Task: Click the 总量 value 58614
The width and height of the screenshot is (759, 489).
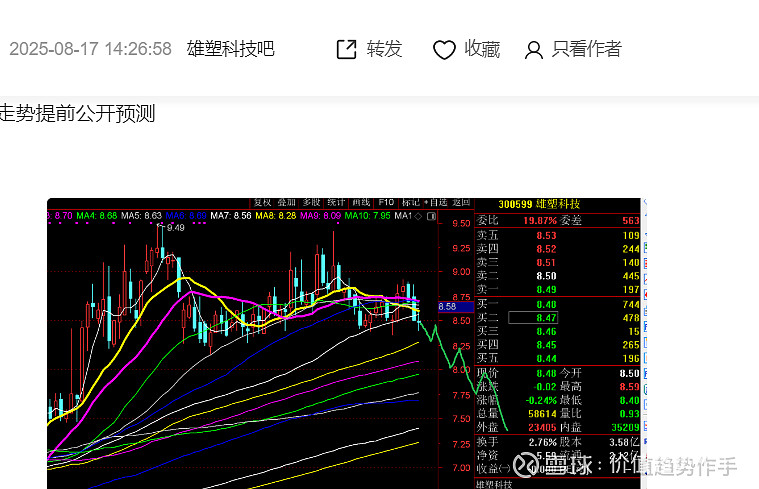Action: click(x=542, y=414)
